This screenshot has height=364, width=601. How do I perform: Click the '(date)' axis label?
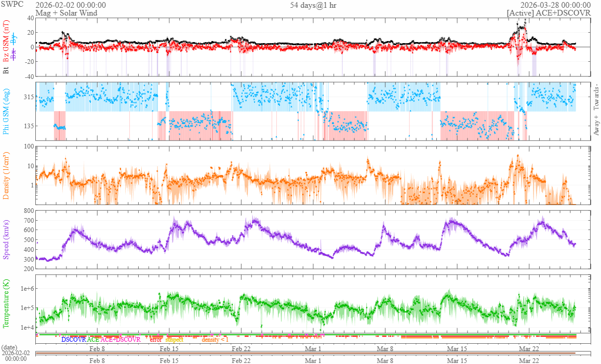click(x=9, y=347)
